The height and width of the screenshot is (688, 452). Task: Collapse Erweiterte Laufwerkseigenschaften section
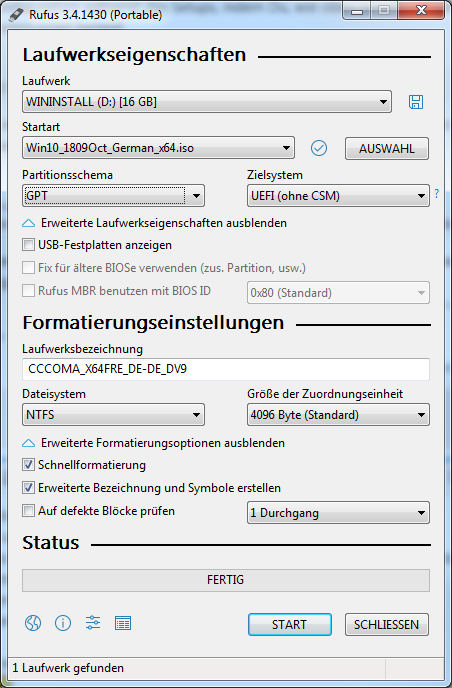click(x=154, y=223)
